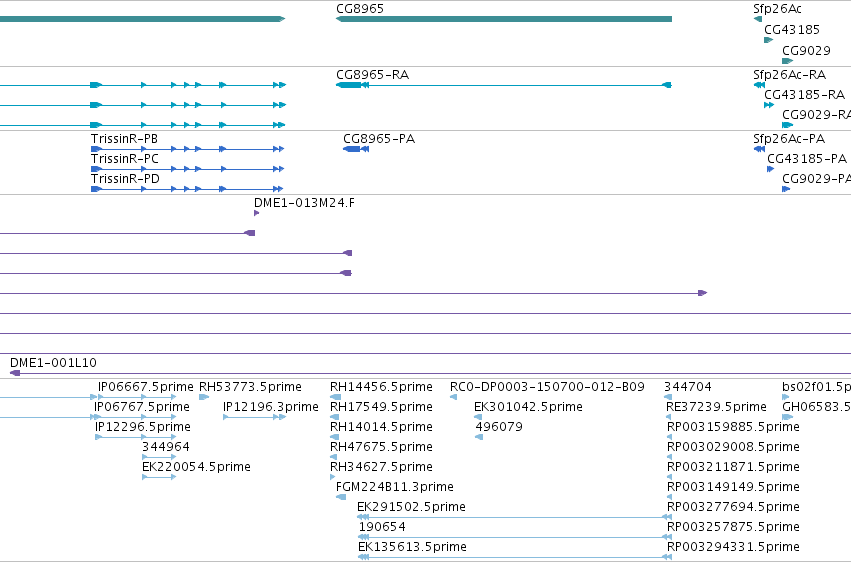The width and height of the screenshot is (851, 562).
Task: Select the IP12296.5prime EST label
Action: tap(143, 427)
